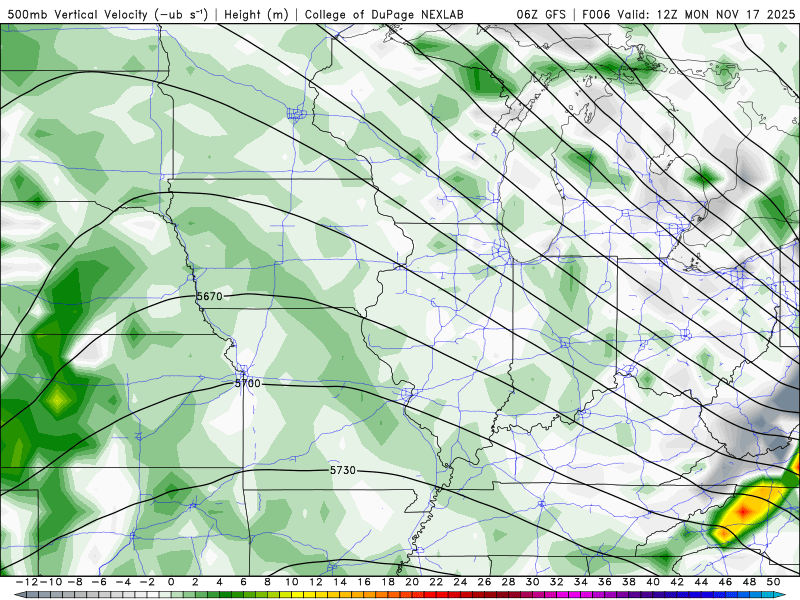Click the 5670 height contour label
The image size is (800, 600).
[x=209, y=296]
